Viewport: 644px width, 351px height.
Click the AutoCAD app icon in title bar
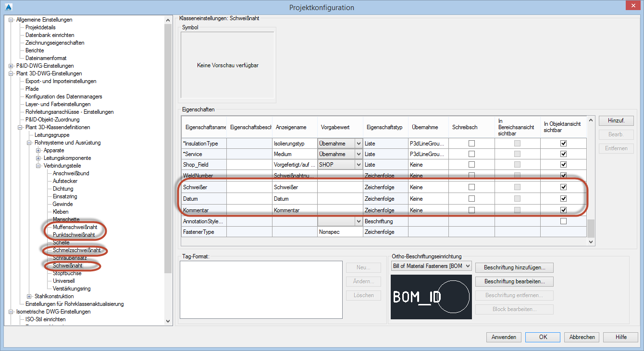(8, 7)
